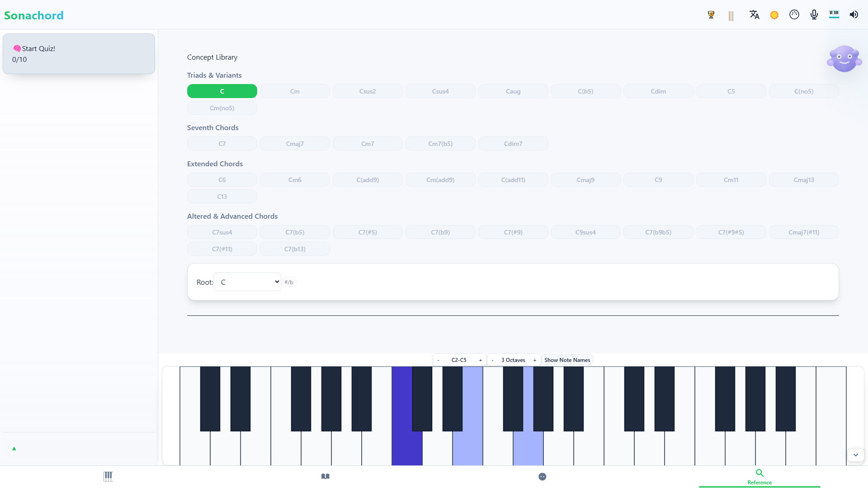Choose the C7(#9) chord chip
Screen dimensions: 868x488
click(513, 232)
